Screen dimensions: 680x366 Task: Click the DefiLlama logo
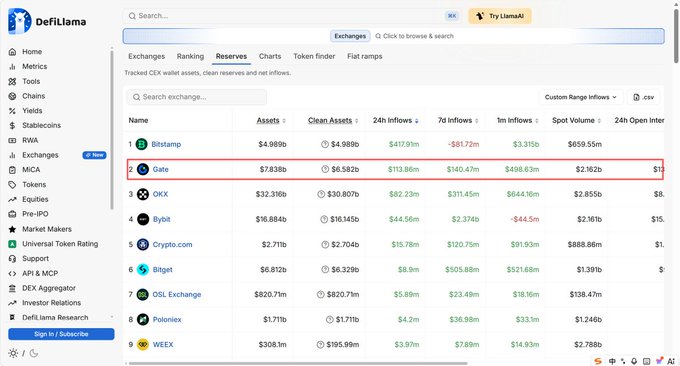click(x=47, y=21)
